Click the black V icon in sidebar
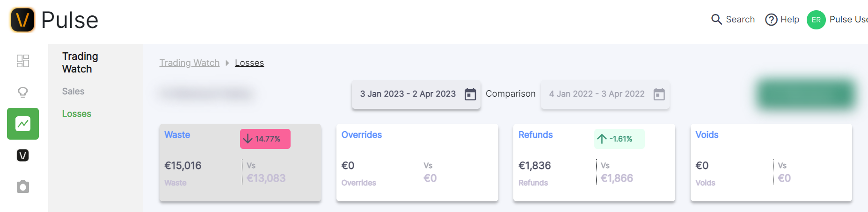This screenshot has width=868, height=212. [23, 155]
